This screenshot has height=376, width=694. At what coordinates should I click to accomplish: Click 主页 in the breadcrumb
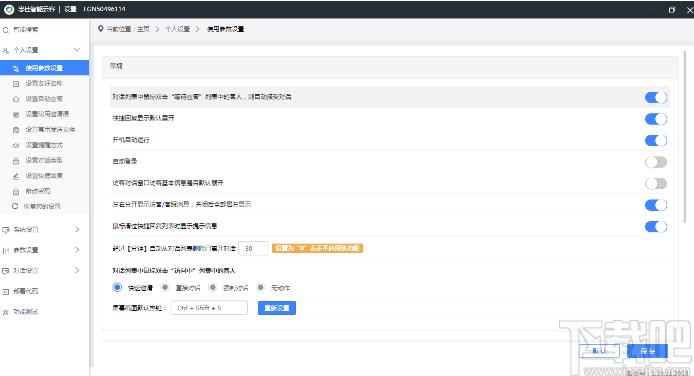143,29
